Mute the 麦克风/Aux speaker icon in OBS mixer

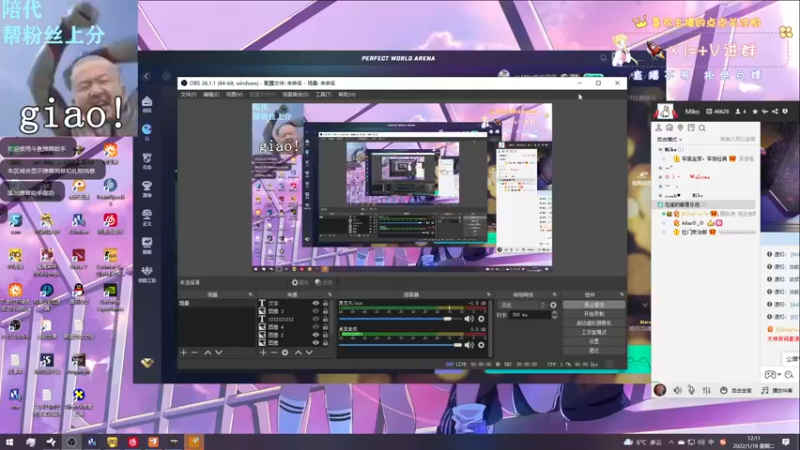469,319
